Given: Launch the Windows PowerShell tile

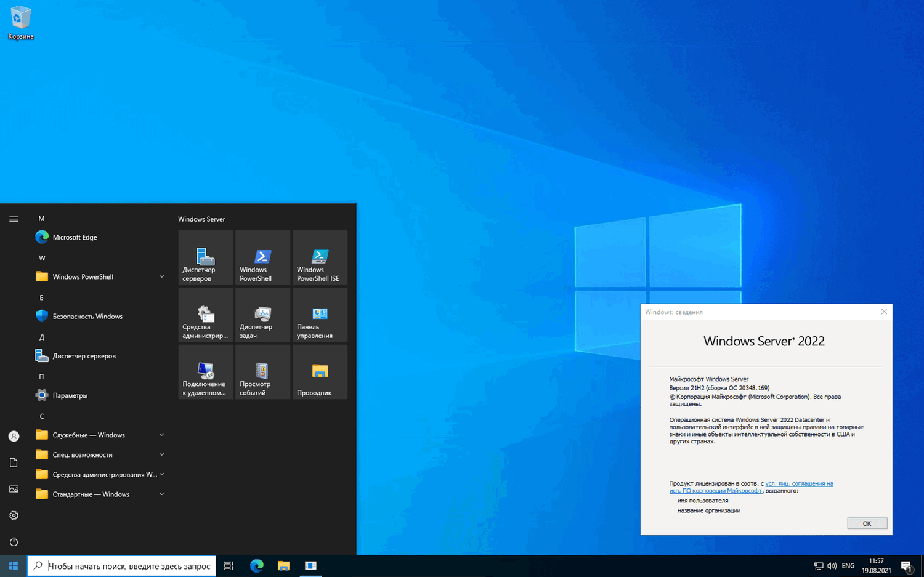Looking at the screenshot, I should tap(262, 257).
